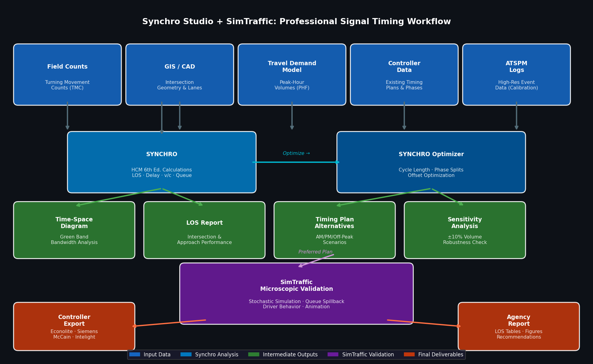Screen dimensions: 593x364
Task: Click 'Turning Movement Counts (TMC)' text
Action: tap(67, 85)
